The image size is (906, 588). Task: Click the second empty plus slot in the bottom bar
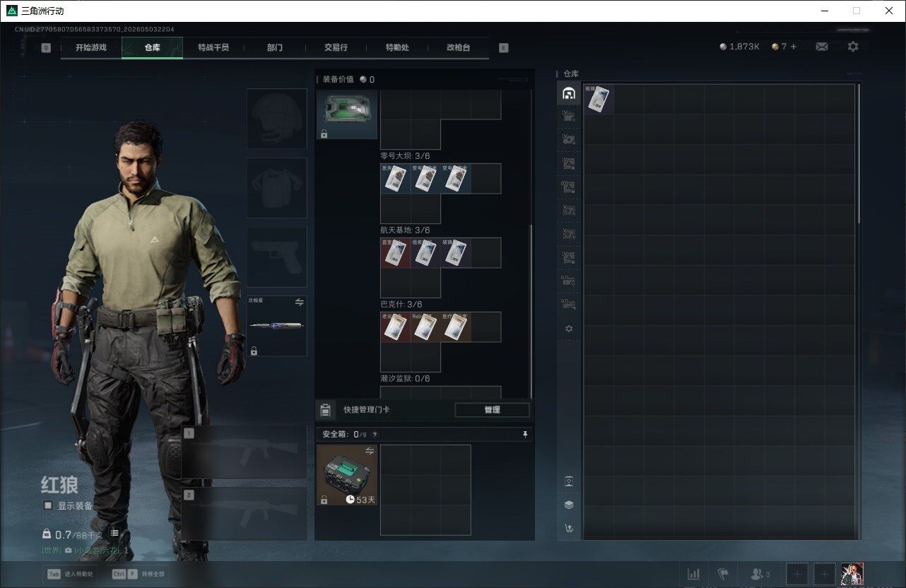tap(824, 574)
